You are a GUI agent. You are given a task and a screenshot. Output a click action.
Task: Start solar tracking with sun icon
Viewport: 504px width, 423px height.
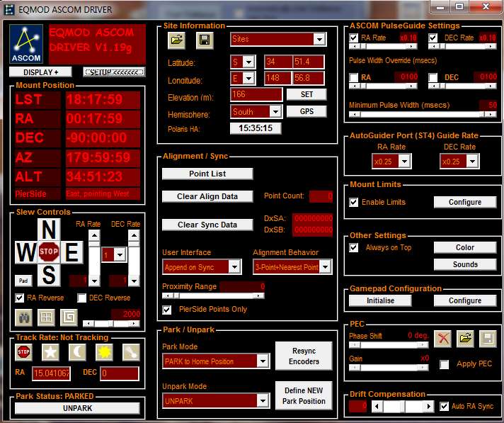(104, 352)
